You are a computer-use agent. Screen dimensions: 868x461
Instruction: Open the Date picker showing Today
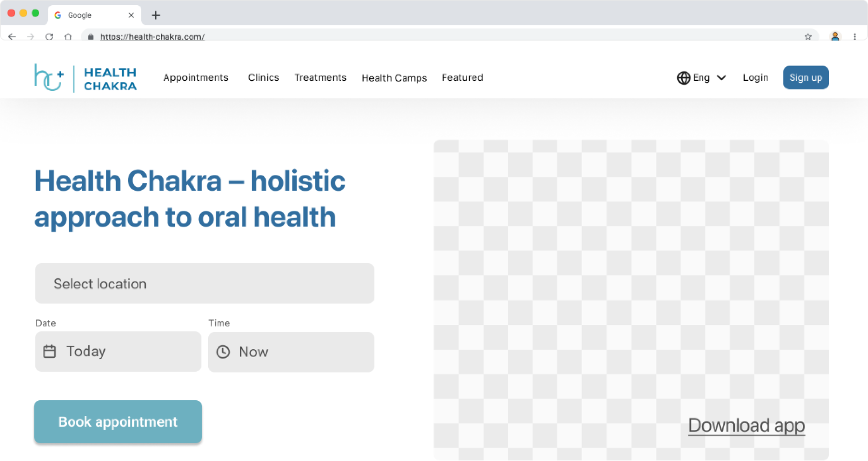(118, 352)
